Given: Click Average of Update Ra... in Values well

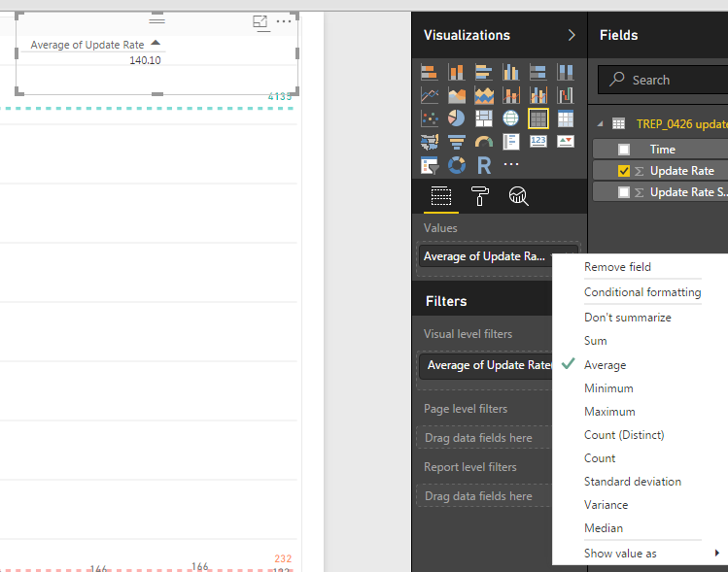Looking at the screenshot, I should pos(484,256).
